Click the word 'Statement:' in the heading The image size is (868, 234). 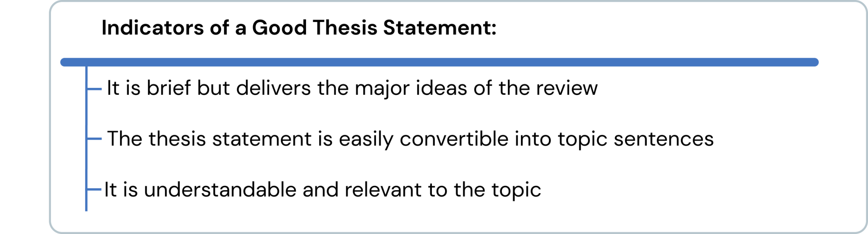tap(440, 28)
